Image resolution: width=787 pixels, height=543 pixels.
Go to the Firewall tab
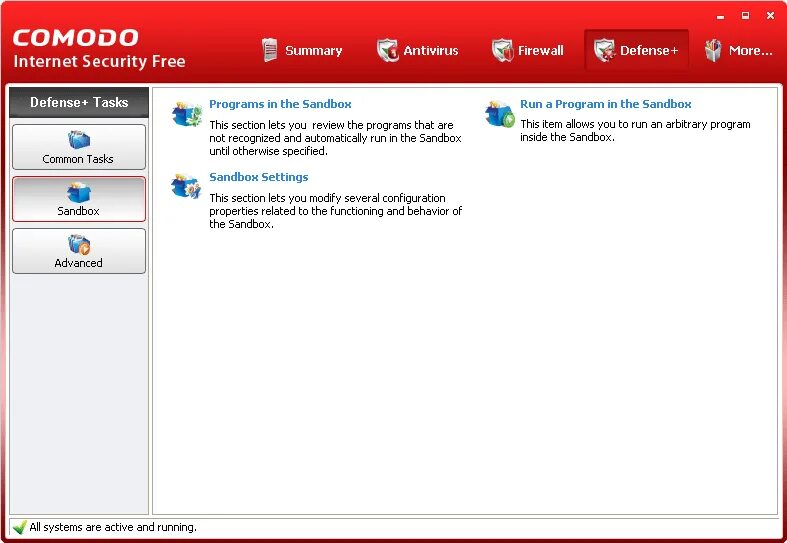coord(528,50)
